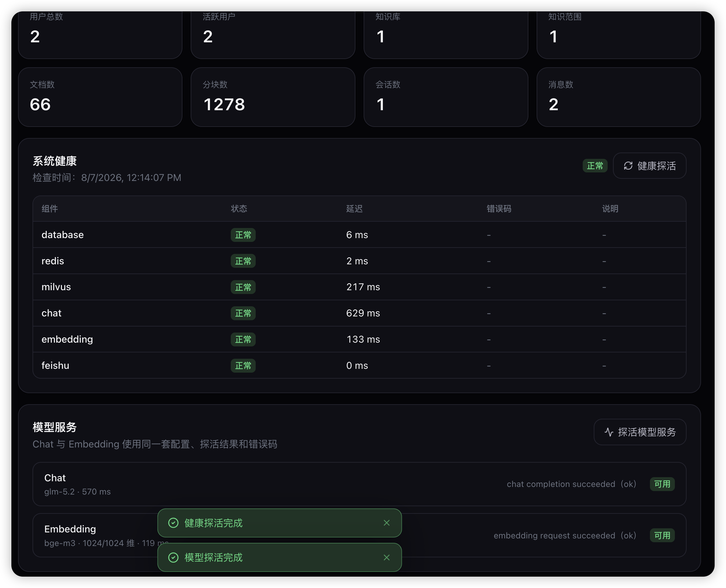726x588 pixels.
Task: Start 探活模型服务 model probe
Action: [640, 432]
